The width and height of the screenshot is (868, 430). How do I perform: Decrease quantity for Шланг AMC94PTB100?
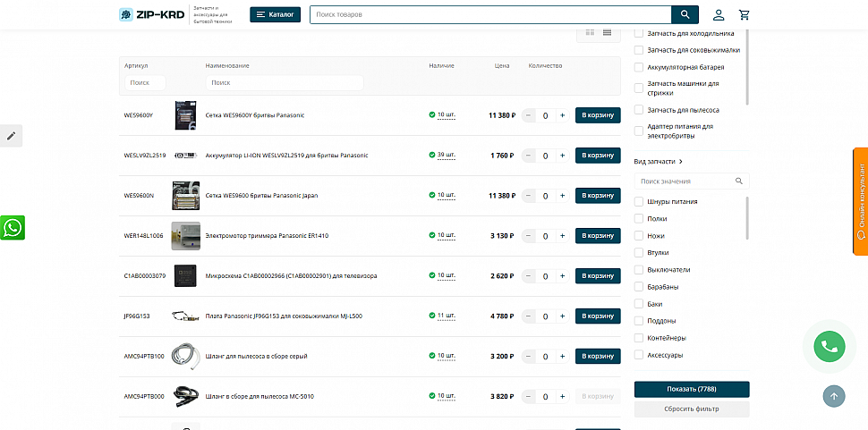tap(528, 357)
